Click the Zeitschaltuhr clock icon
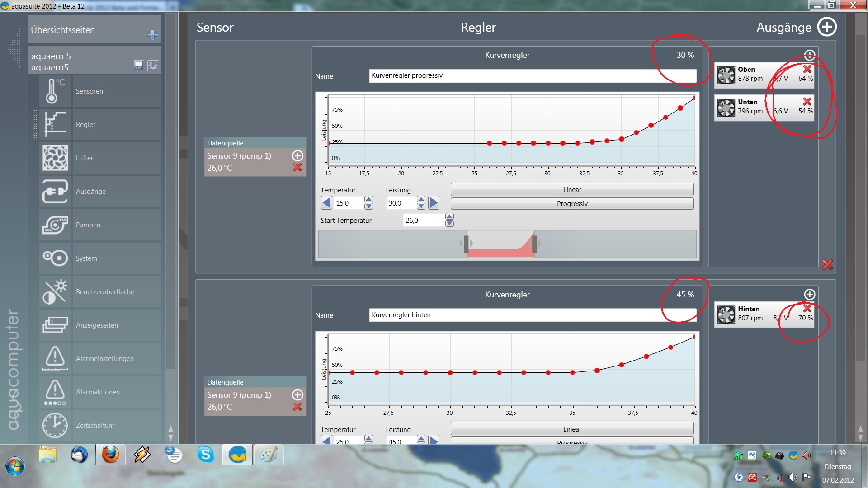Viewport: 868px width, 488px height. pyautogui.click(x=55, y=425)
